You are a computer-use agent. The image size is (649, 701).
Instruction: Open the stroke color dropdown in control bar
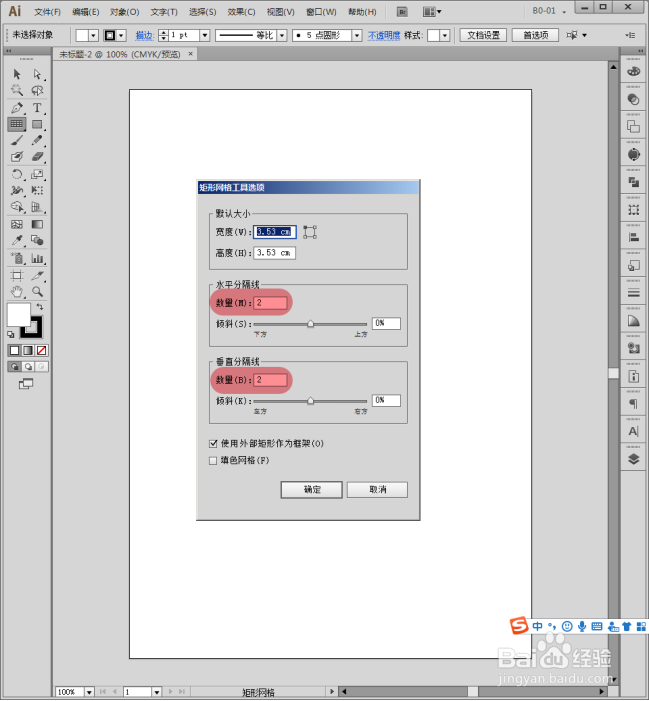[x=121, y=35]
